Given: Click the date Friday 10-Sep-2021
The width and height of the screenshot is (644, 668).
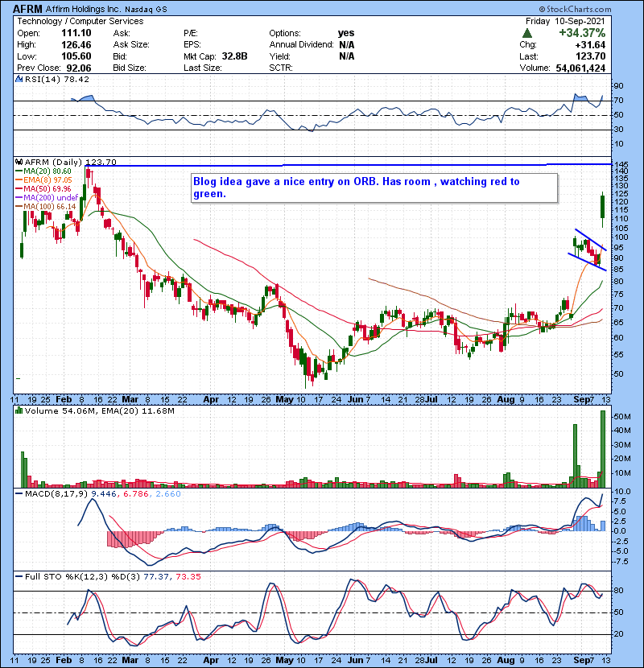Looking at the screenshot, I should (x=565, y=21).
